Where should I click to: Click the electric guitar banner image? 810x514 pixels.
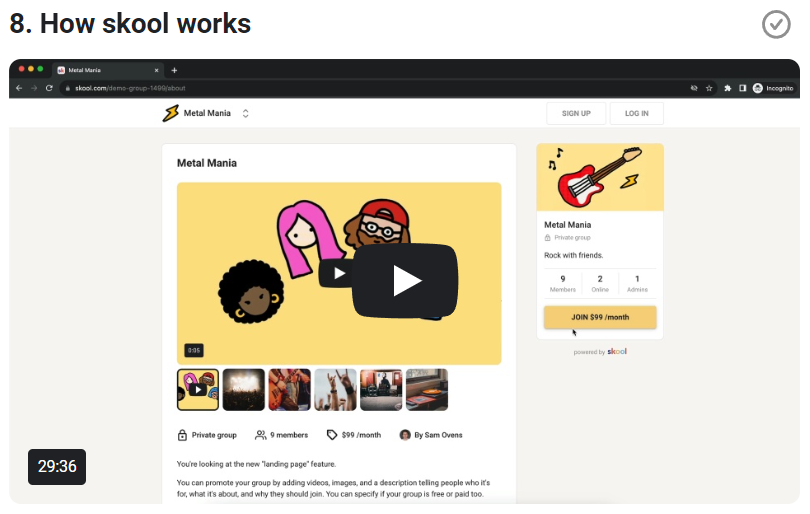(600, 177)
